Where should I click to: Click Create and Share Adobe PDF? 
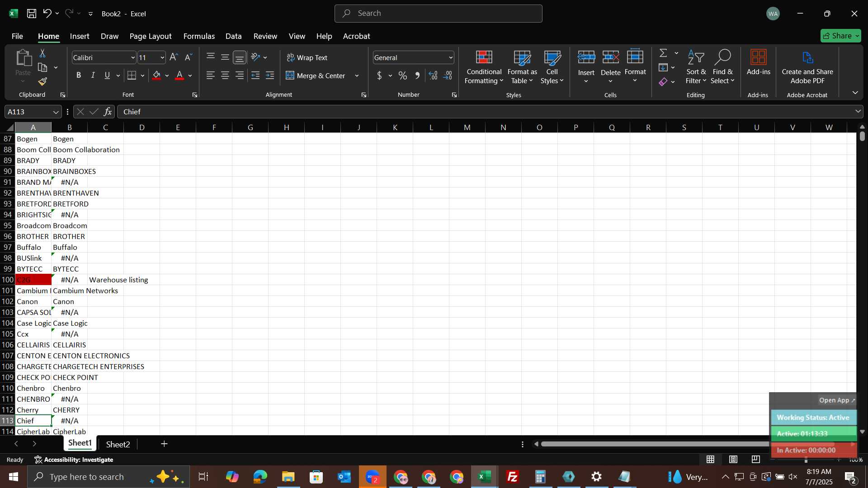(x=807, y=67)
